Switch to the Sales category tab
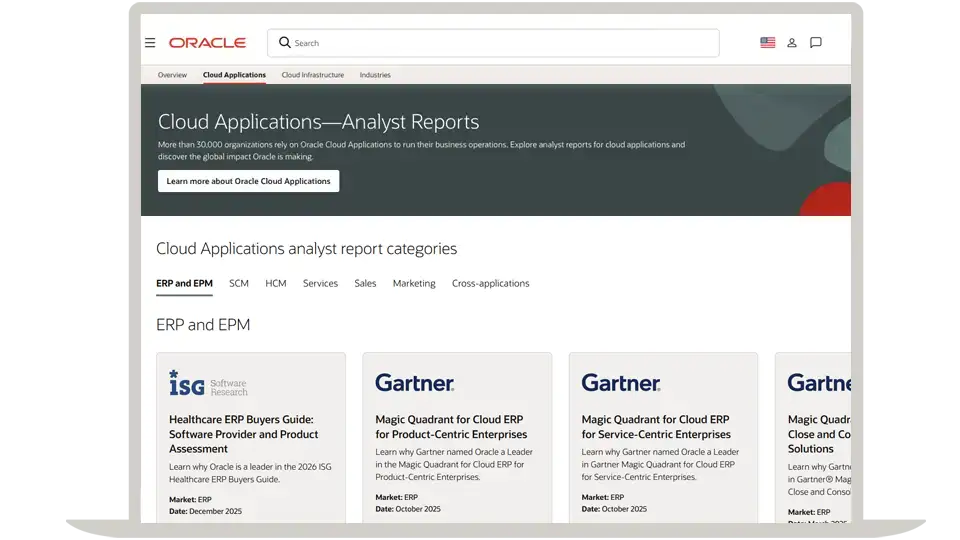Image resolution: width=960 pixels, height=540 pixels. point(365,283)
